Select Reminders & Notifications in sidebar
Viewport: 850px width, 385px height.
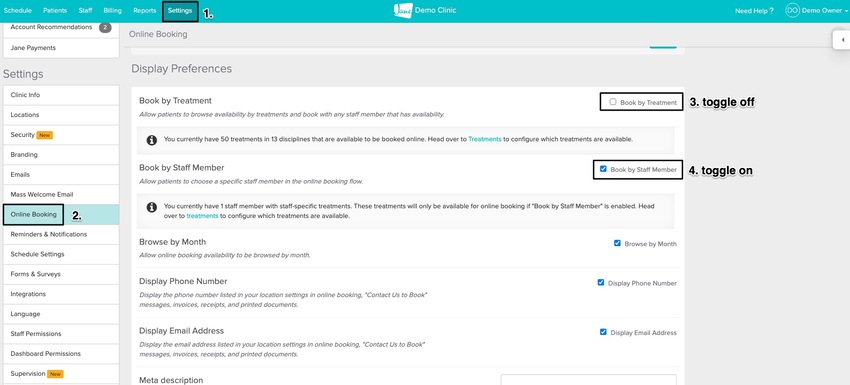point(61,234)
